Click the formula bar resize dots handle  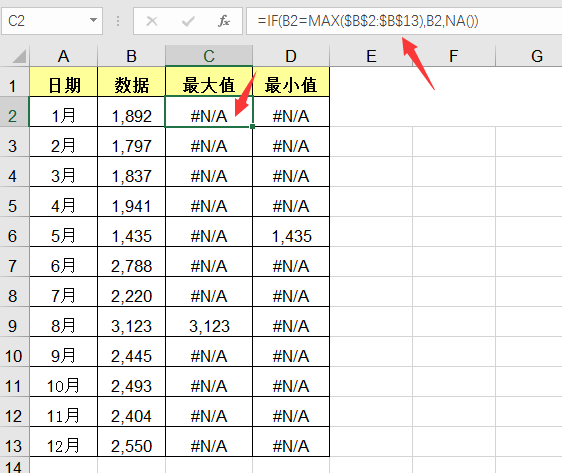tap(118, 21)
